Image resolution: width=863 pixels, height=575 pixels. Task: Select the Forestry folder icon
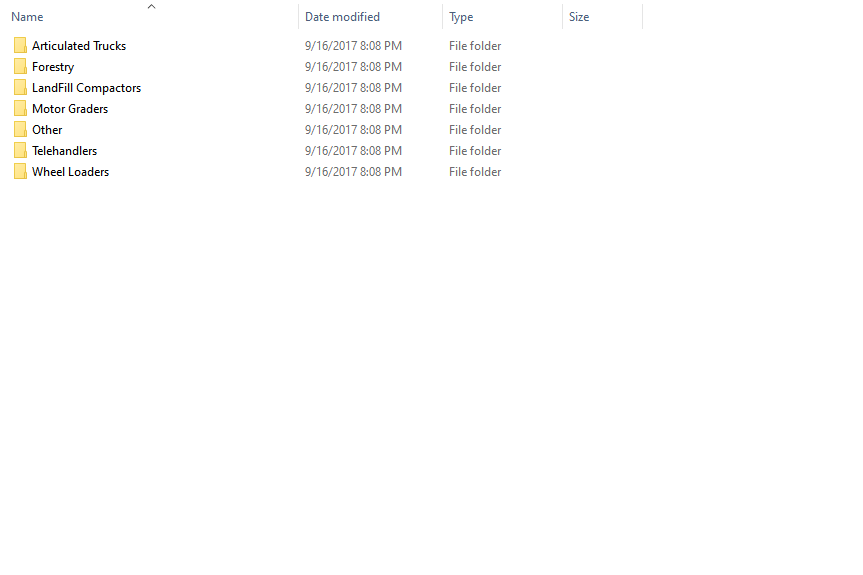(x=20, y=67)
